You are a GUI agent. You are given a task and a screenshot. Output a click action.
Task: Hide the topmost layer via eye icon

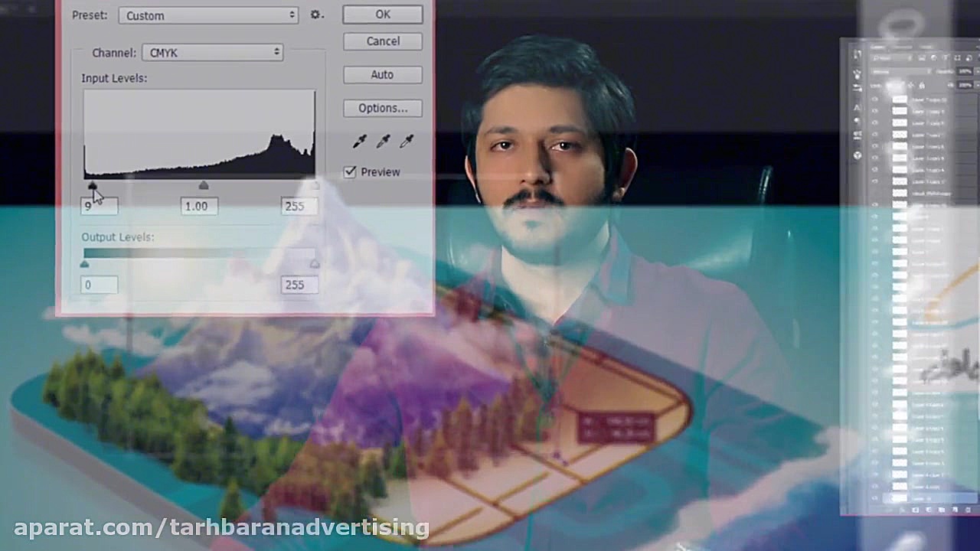875,99
